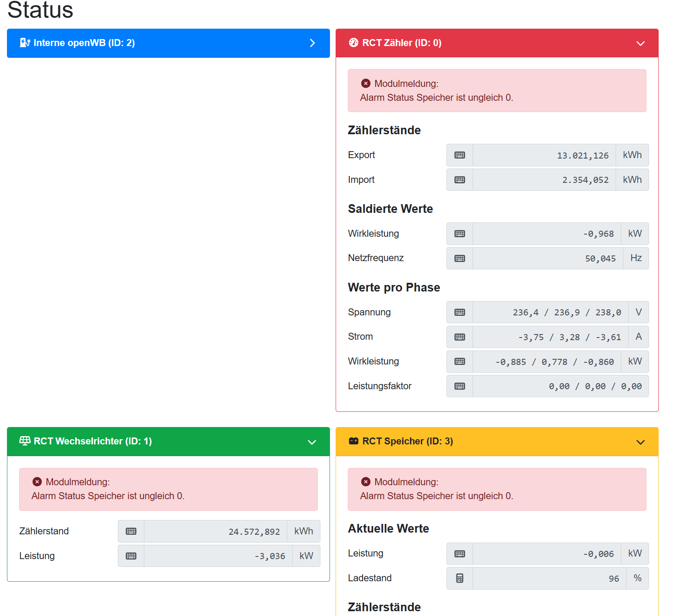Click the battery icon in RCT Speicher header
This screenshot has width=673, height=616.
354,441
